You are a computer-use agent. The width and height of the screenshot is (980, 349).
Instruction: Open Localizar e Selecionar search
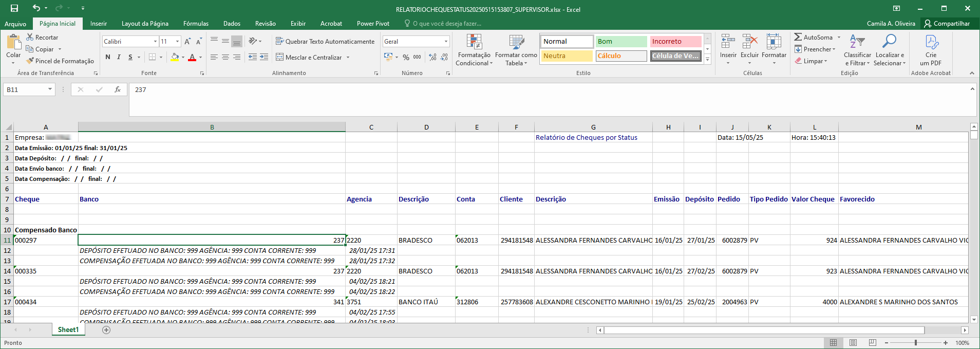click(x=890, y=50)
